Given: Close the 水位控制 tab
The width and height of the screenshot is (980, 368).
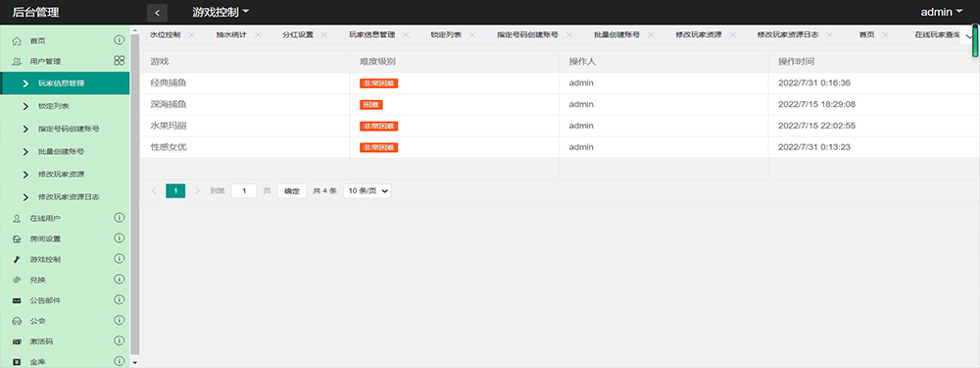Looking at the screenshot, I should (x=191, y=35).
